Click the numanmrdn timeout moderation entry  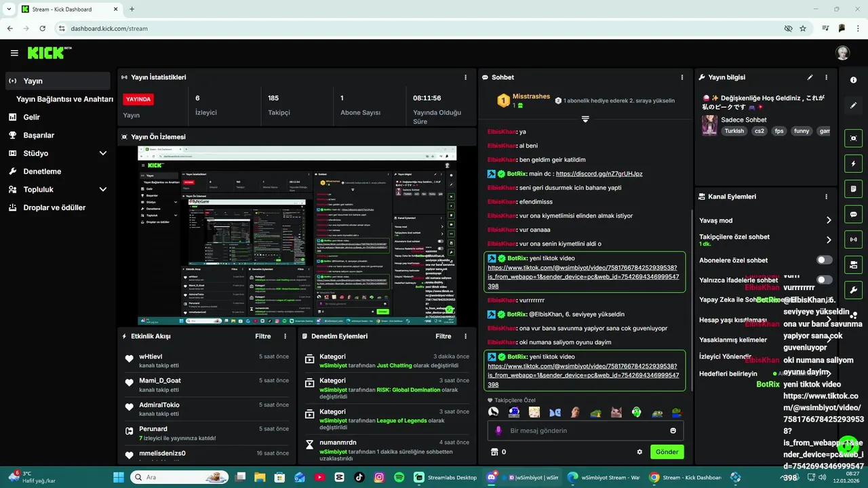[387, 449]
